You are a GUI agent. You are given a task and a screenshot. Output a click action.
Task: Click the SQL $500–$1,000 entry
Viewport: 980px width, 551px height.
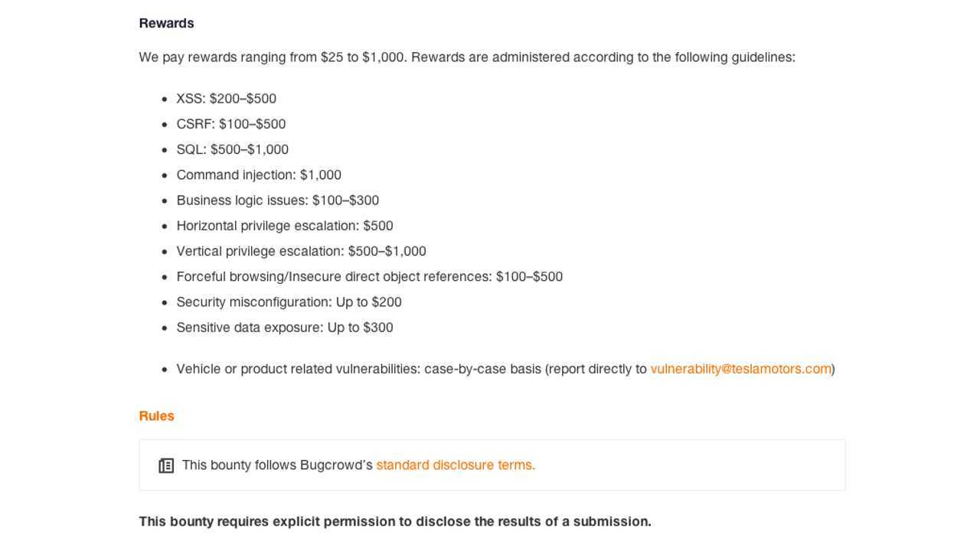233,149
